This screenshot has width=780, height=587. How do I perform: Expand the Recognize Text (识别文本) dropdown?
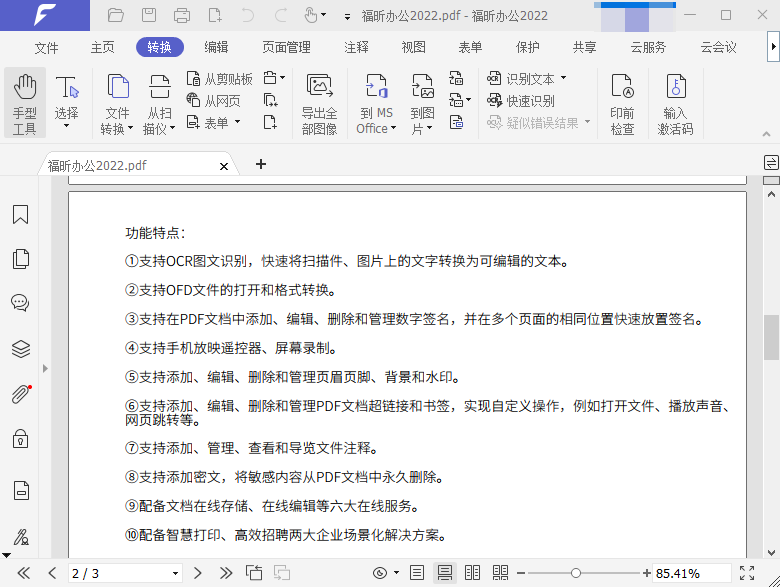click(x=563, y=78)
